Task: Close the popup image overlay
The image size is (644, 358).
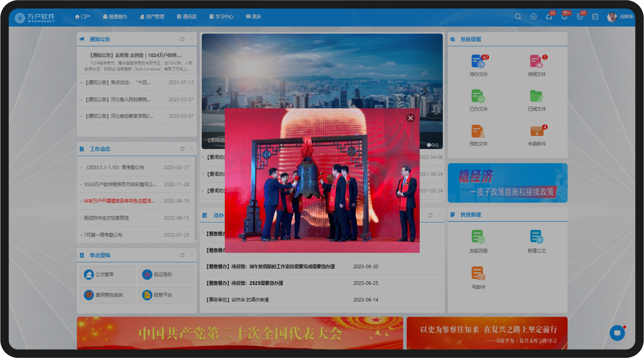Action: [x=410, y=118]
